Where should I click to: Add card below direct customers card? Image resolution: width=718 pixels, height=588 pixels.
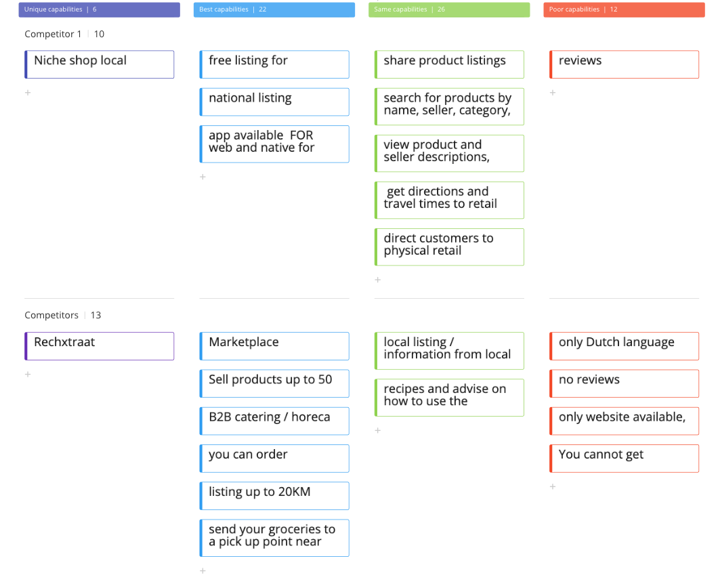(x=378, y=280)
